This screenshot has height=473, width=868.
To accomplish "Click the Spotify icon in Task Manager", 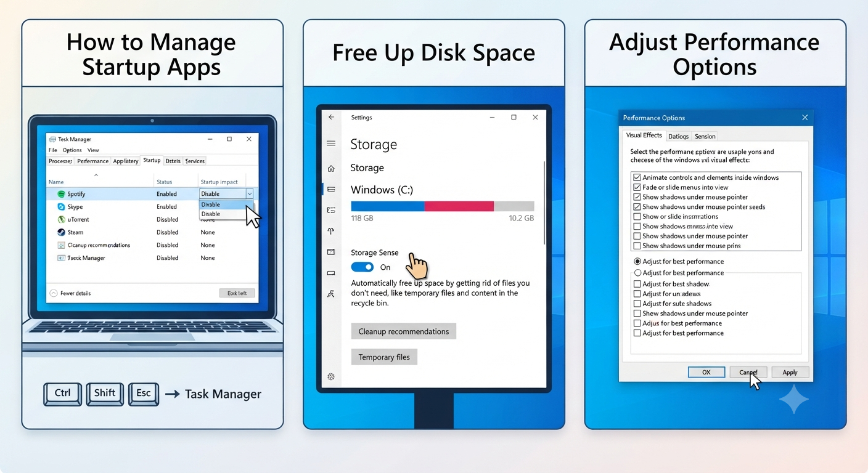I will [x=61, y=194].
